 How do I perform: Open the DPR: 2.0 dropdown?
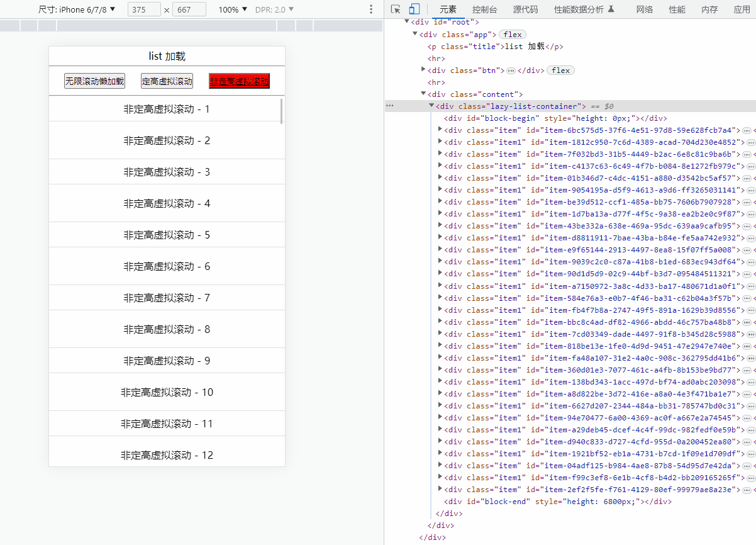(275, 9)
